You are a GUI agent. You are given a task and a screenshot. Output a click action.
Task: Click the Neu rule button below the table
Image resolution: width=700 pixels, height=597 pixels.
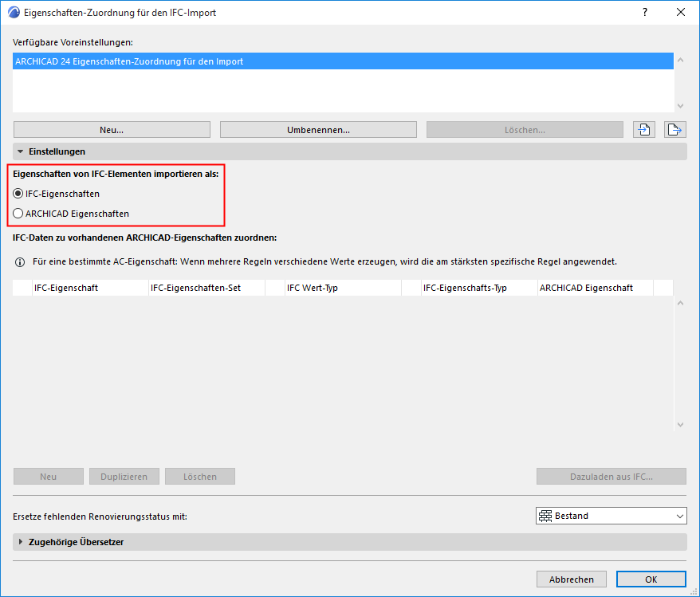(x=48, y=477)
